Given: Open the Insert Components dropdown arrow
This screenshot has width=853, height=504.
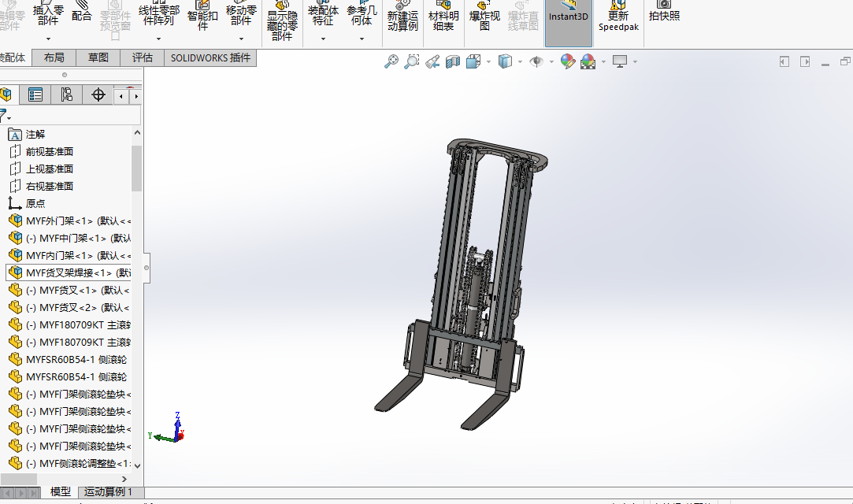Looking at the screenshot, I should [48, 39].
